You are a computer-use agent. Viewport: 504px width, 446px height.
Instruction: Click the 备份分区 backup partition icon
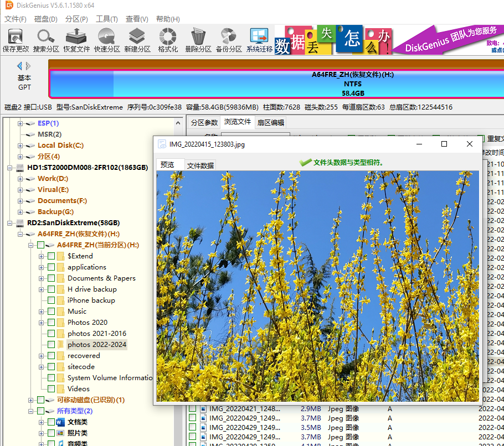pos(229,40)
